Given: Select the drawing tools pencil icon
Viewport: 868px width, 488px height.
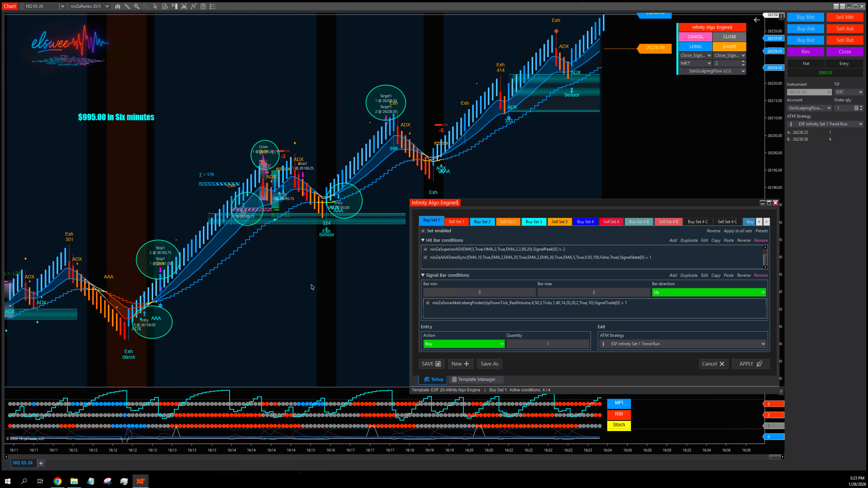Looking at the screenshot, I should click(127, 6).
